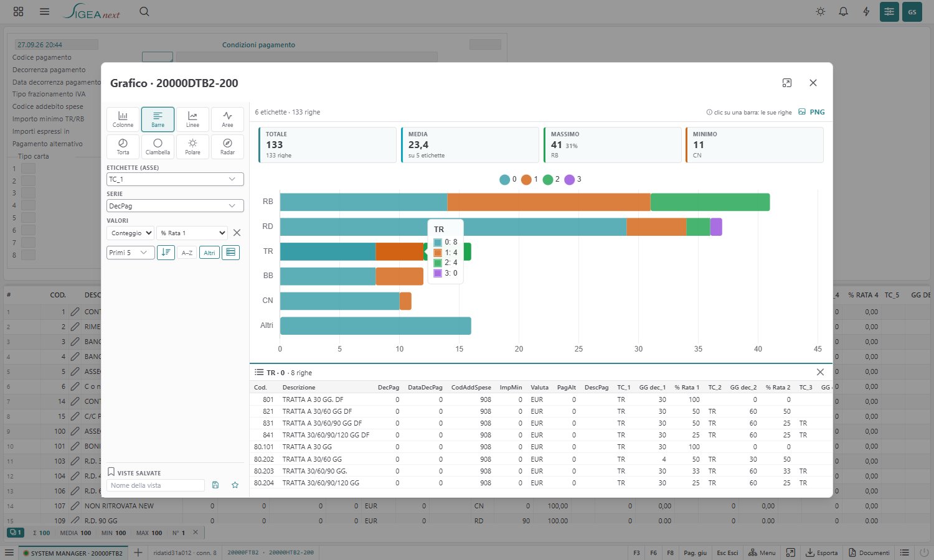Switch chart to Linee type

(x=192, y=119)
